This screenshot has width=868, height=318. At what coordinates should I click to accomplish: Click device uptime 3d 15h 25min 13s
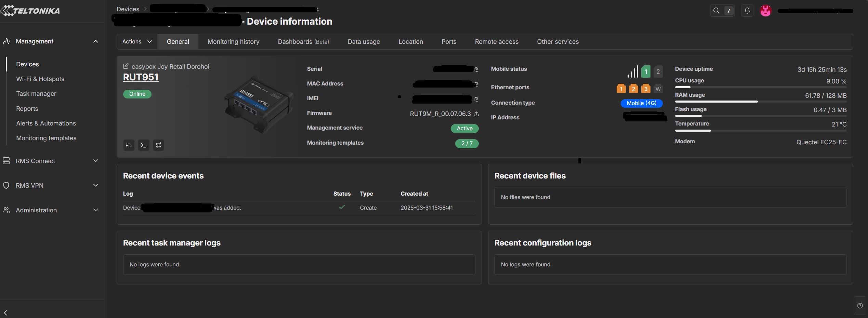[x=822, y=70]
